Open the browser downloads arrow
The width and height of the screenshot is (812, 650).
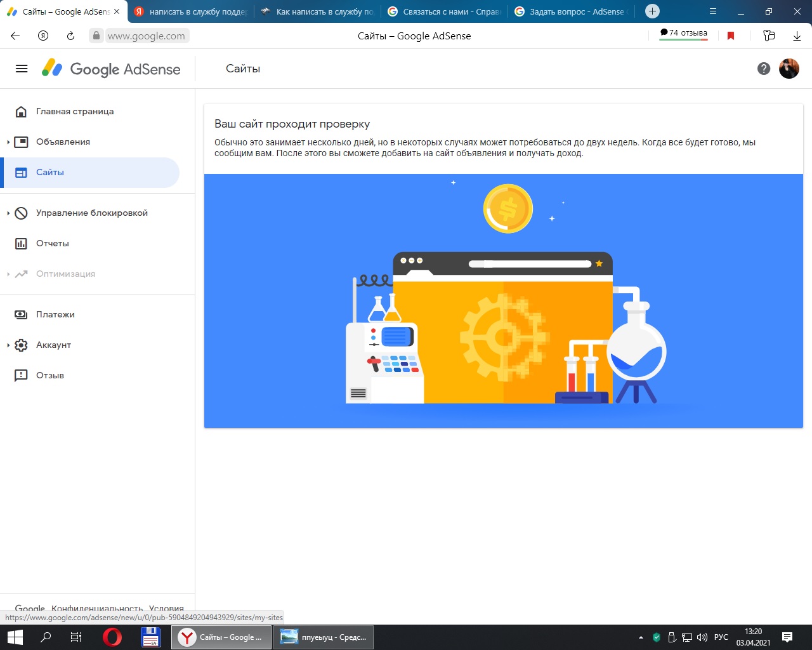tap(797, 36)
